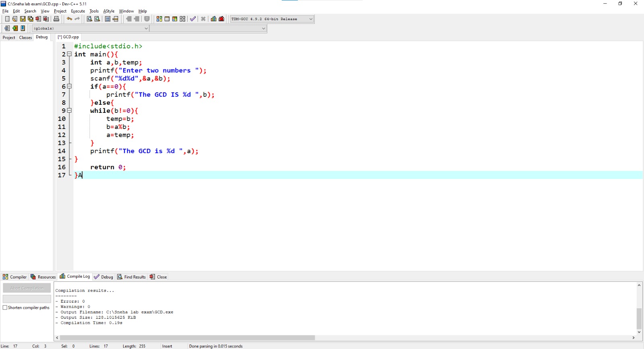Click the Run icon next to Compile
The width and height of the screenshot is (644, 349).
167,19
